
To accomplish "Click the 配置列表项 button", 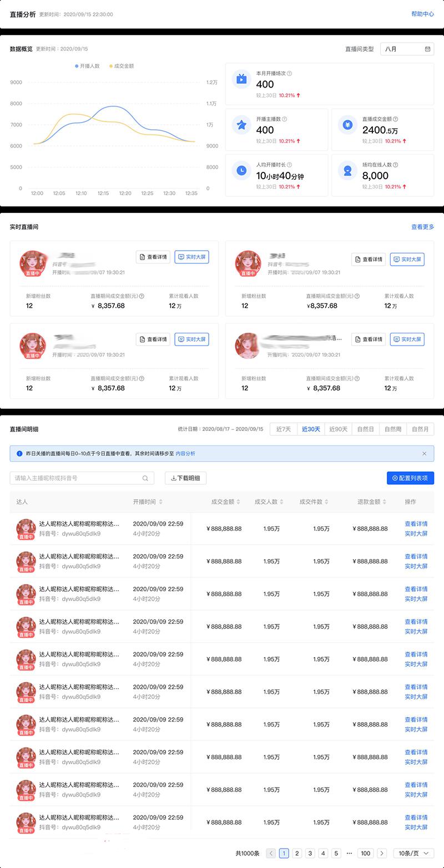I will [410, 478].
